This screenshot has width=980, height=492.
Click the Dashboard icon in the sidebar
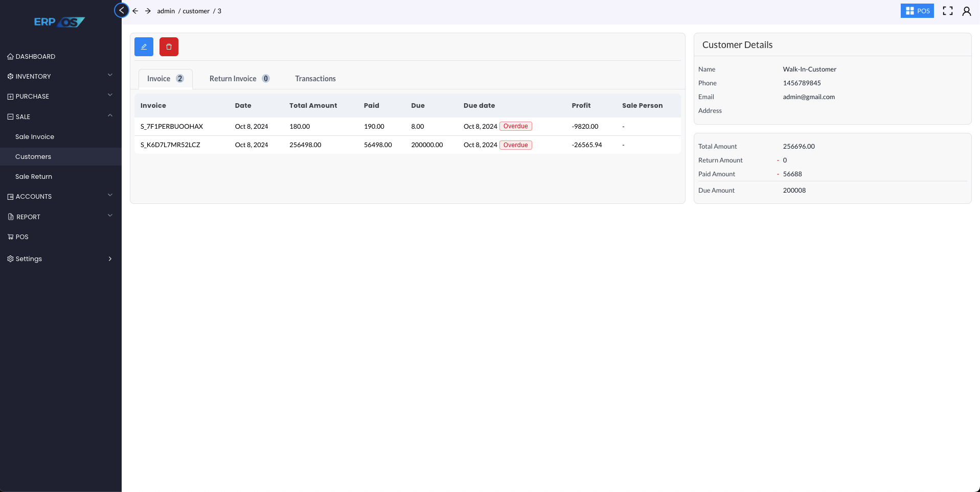[x=10, y=56]
